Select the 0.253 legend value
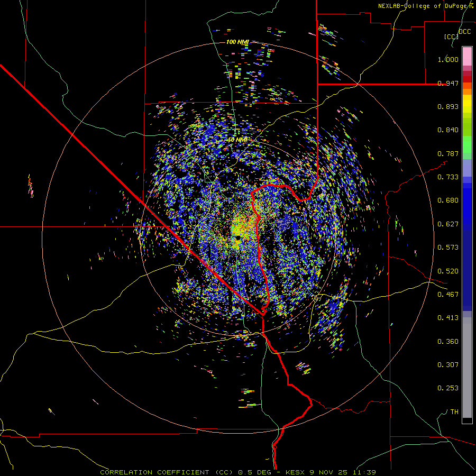 448,388
